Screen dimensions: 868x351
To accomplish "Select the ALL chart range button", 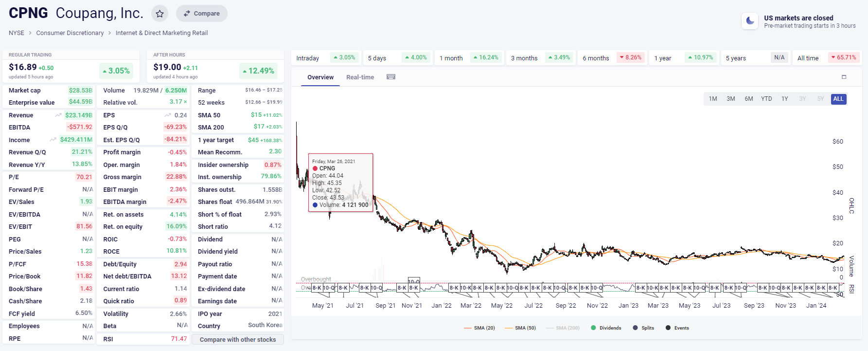I will (x=838, y=99).
